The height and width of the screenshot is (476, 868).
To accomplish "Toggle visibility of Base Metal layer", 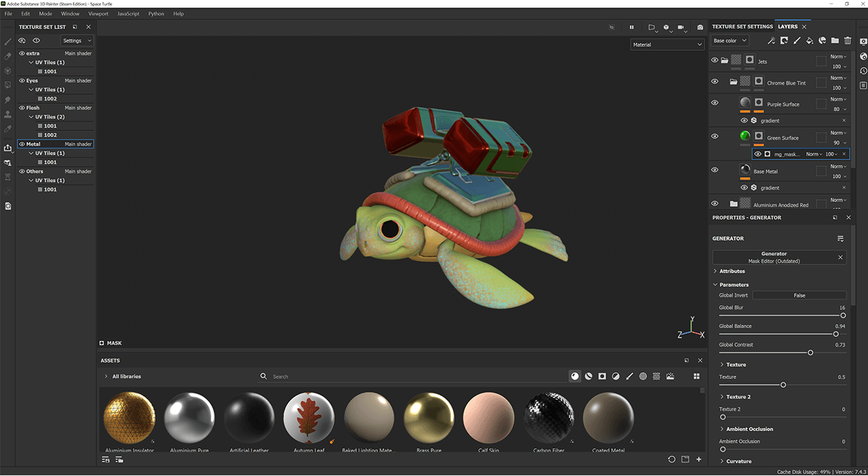I will pos(714,170).
